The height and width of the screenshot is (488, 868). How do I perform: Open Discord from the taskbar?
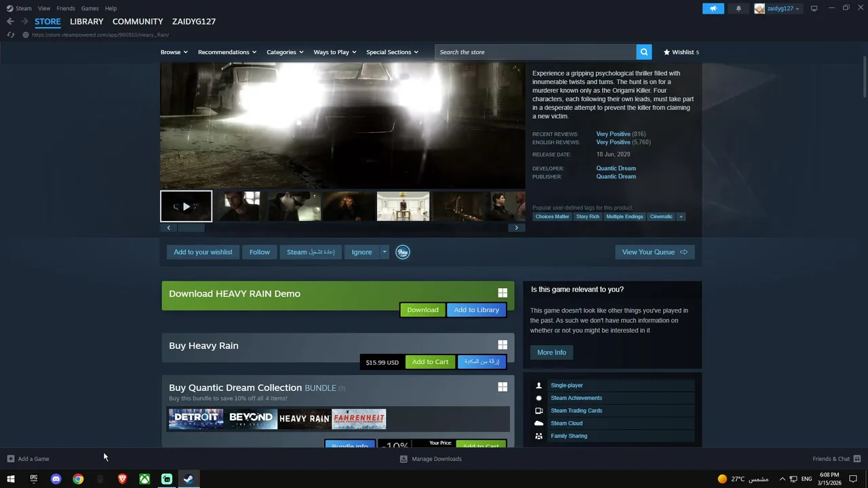pyautogui.click(x=56, y=479)
